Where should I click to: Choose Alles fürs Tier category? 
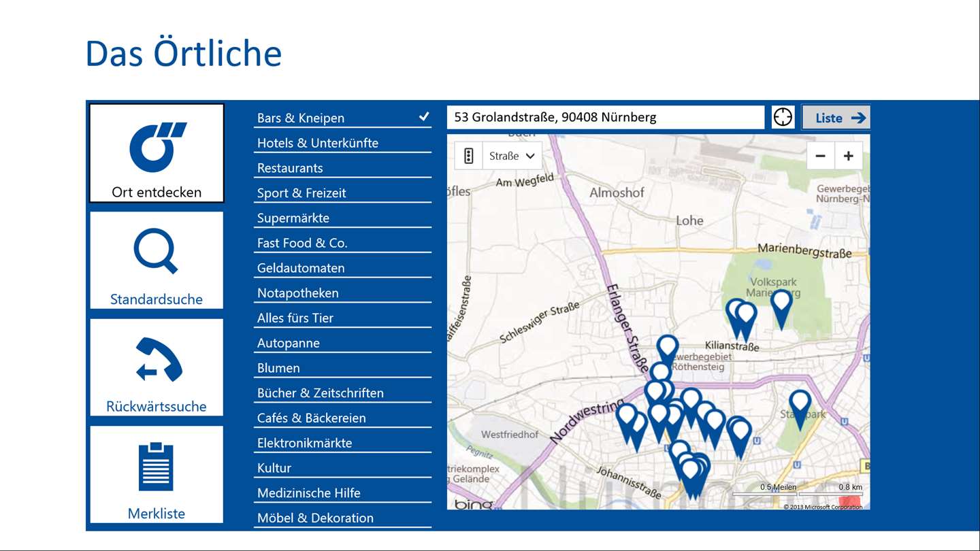tap(343, 318)
